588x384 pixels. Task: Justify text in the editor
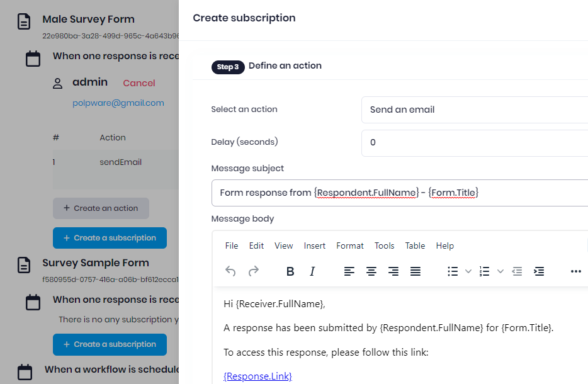pos(416,271)
